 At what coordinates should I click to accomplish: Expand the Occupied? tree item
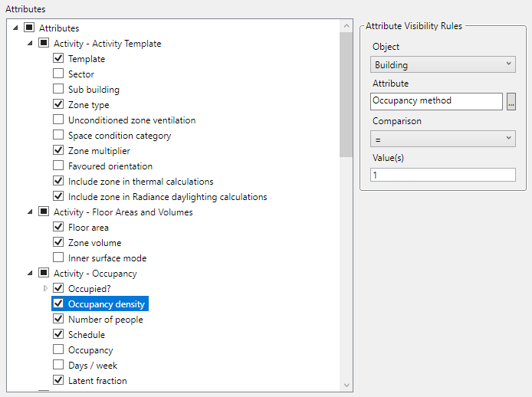[x=45, y=288]
